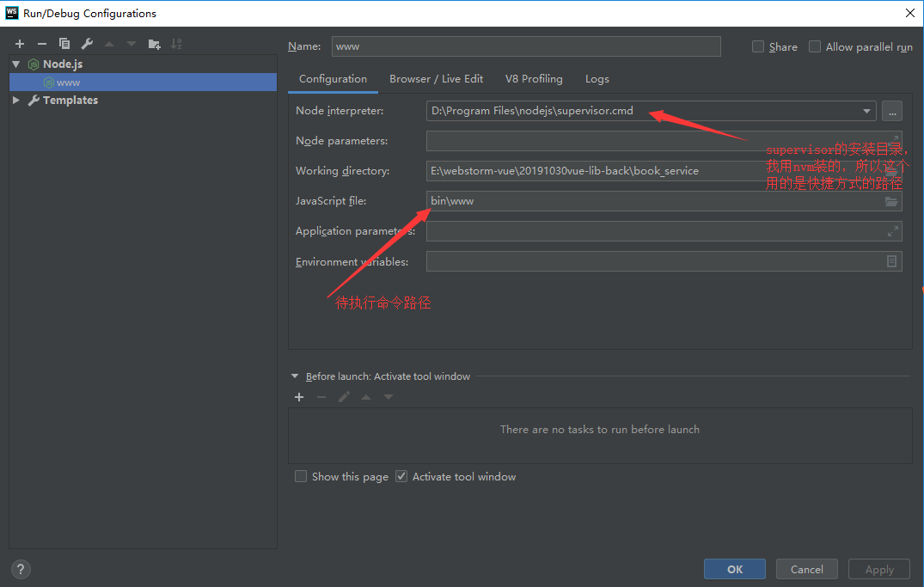Open the Node interpreter dropdown
924x587 pixels.
pyautogui.click(x=866, y=111)
